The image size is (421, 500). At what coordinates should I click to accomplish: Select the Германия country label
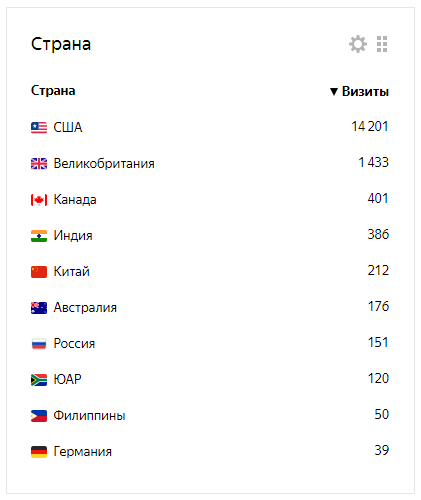83,451
